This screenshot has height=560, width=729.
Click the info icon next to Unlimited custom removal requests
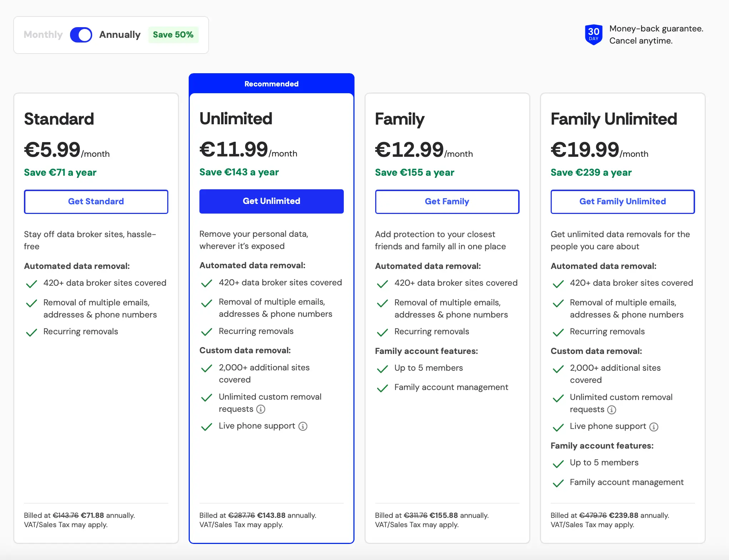(x=261, y=409)
